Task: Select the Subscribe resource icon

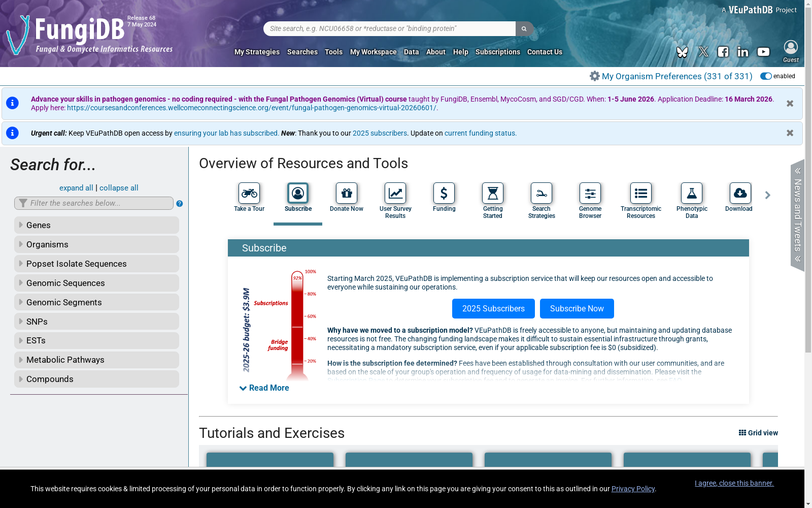Action: point(298,193)
